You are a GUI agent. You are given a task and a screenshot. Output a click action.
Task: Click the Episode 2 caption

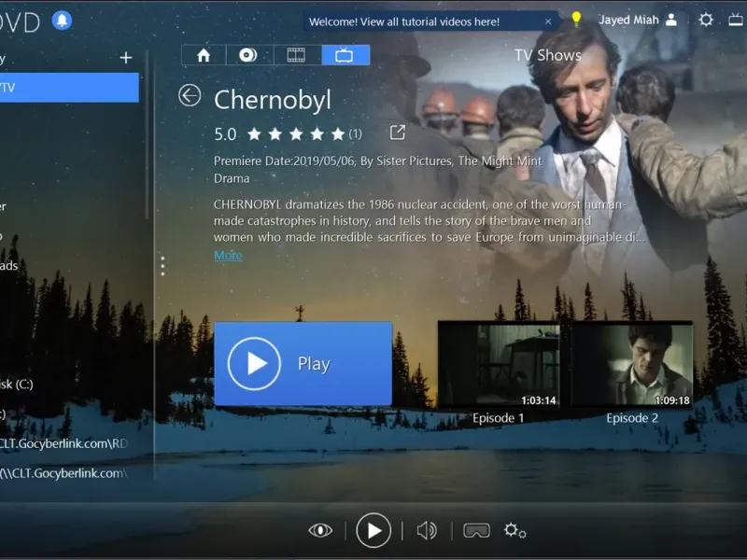[x=632, y=418]
